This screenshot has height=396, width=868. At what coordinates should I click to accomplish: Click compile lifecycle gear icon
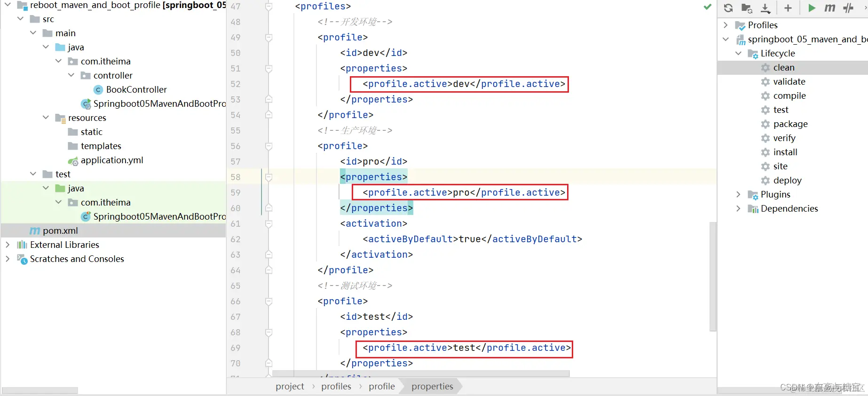click(765, 96)
